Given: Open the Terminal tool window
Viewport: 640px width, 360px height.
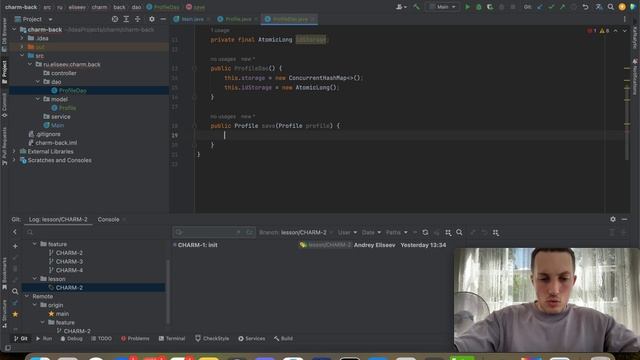Looking at the screenshot, I should 172,338.
